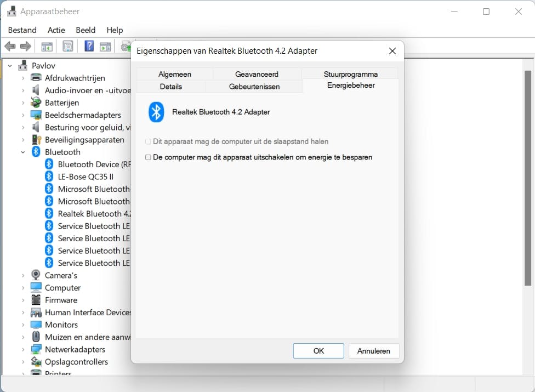Screen dimensions: 535x392
Task: Click the Back arrow in the Apparaatbeheer toolbar
Action: 10,46
